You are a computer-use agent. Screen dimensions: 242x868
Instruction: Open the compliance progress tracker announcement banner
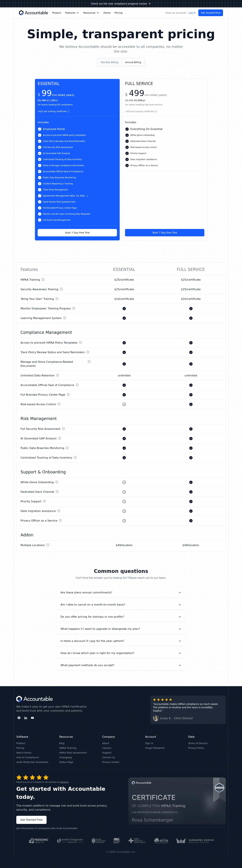click(121, 4)
